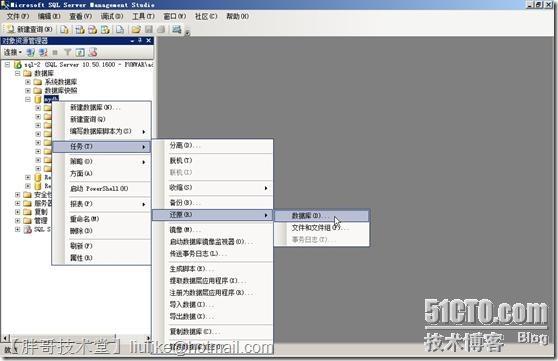Expand the 安全性 folder node
558x361 pixels.
coord(17,195)
